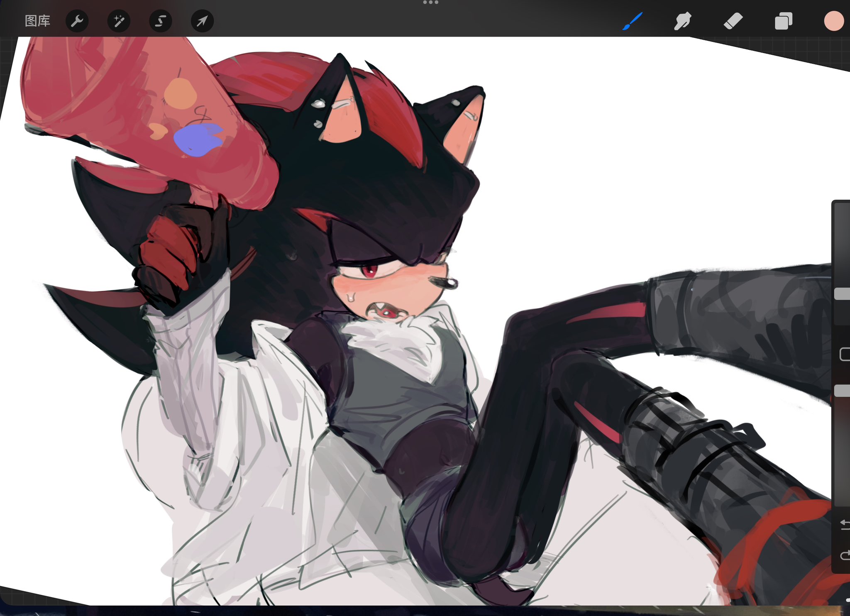The height and width of the screenshot is (616, 850).
Task: Click the Undo arrow in the sidebar
Action: (x=845, y=525)
